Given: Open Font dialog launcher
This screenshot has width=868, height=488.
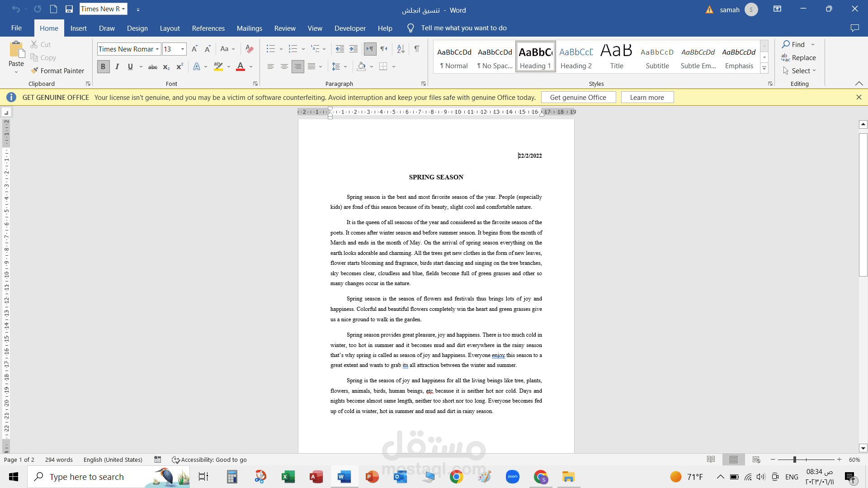Looking at the screenshot, I should tap(255, 84).
